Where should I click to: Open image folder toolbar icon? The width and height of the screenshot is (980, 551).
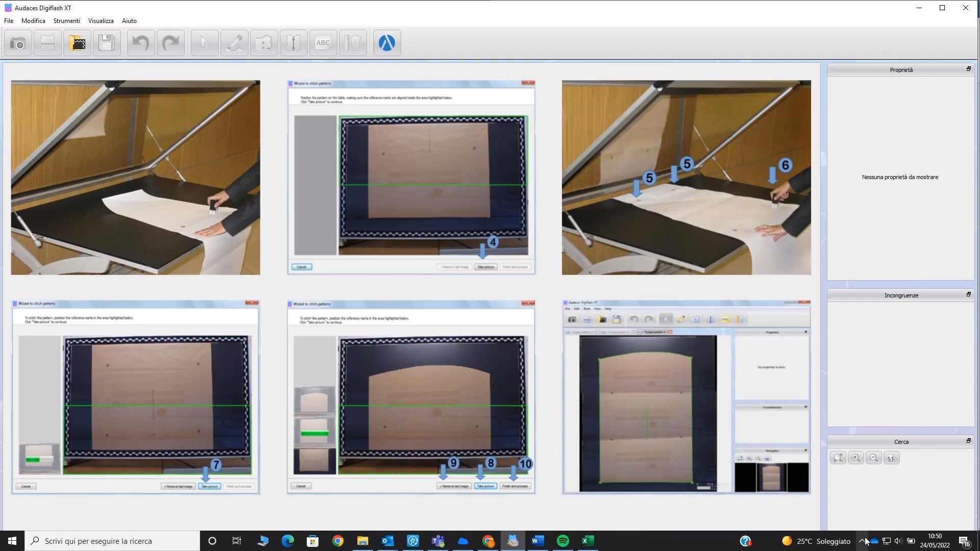(77, 43)
